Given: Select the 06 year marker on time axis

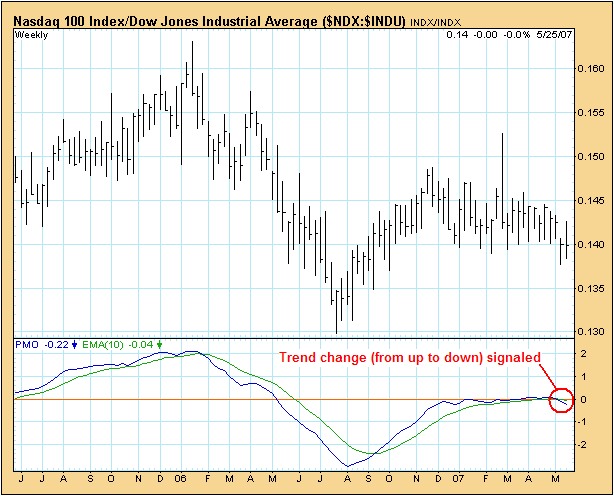Looking at the screenshot, I should [x=185, y=480].
